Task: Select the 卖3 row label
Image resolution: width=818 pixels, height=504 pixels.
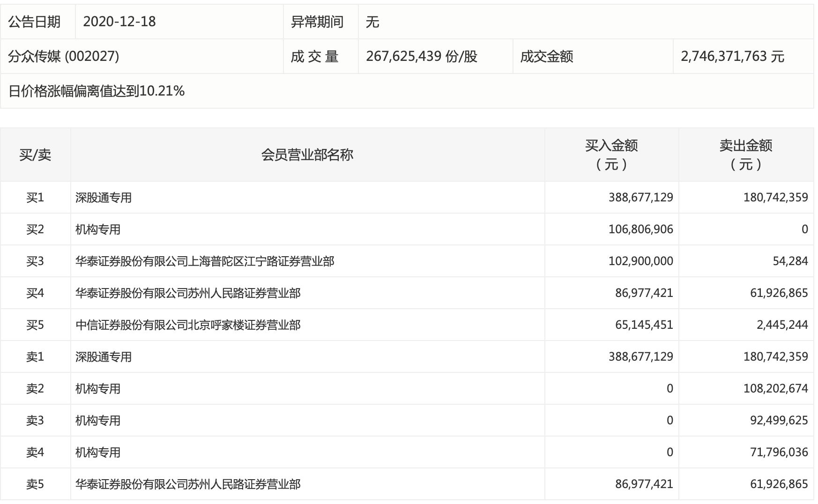Action: pyautogui.click(x=35, y=421)
